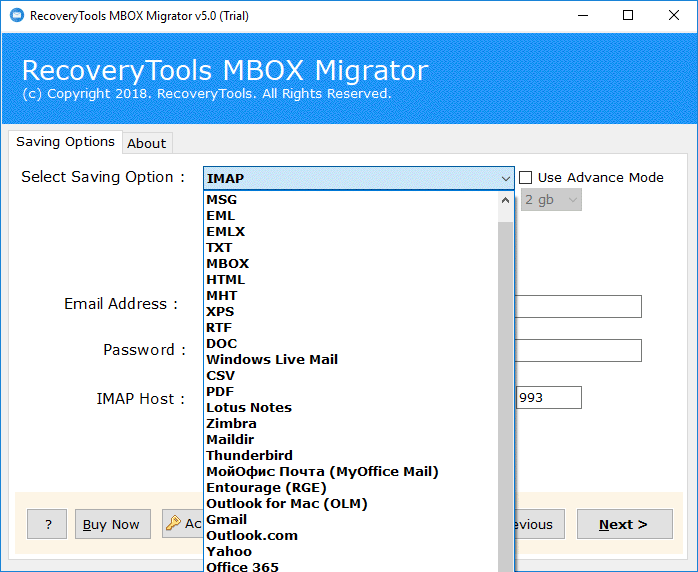Pick PDF from the format list
Image resolution: width=698 pixels, height=572 pixels.
point(351,392)
